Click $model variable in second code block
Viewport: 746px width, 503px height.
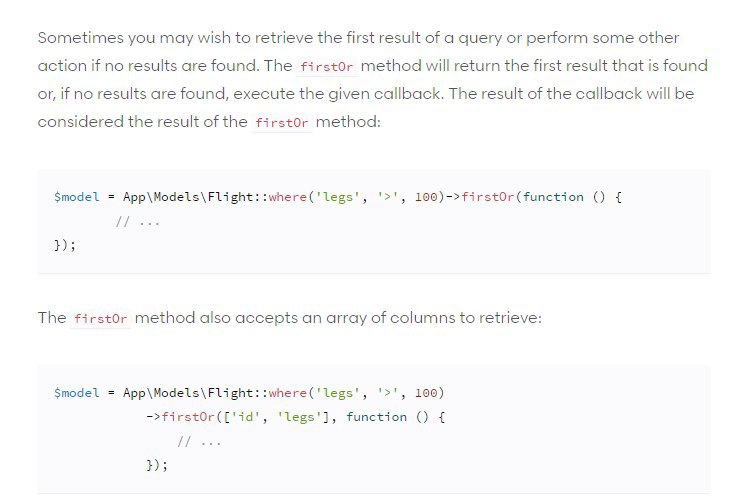click(77, 393)
